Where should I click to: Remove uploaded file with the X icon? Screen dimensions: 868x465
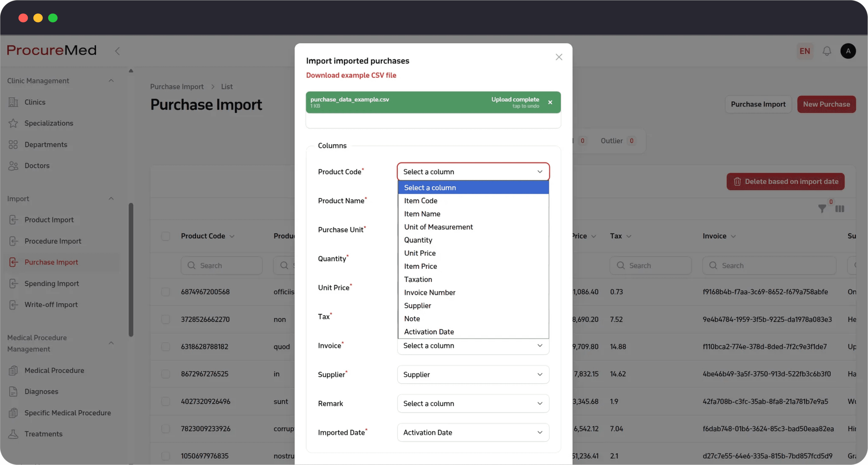click(550, 102)
